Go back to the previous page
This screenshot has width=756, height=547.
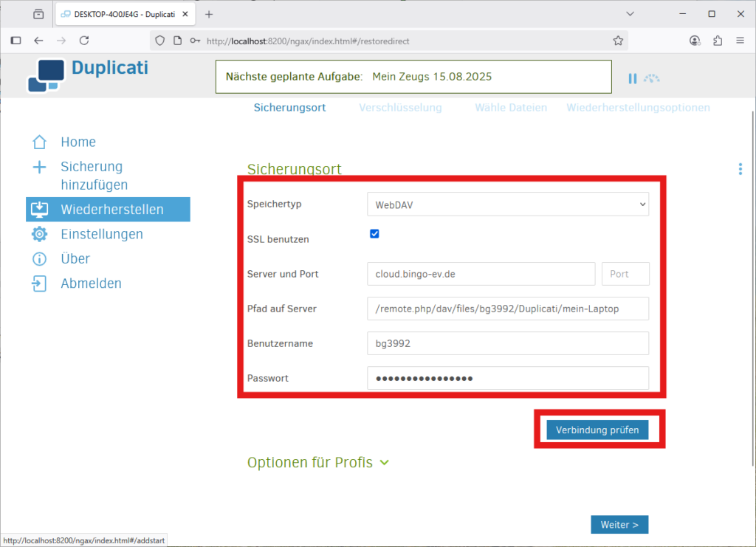(x=38, y=41)
